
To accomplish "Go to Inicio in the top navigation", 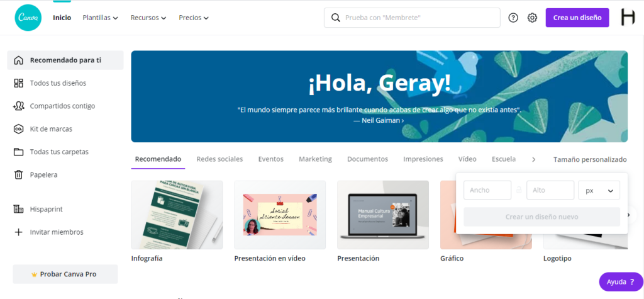I will coord(62,18).
